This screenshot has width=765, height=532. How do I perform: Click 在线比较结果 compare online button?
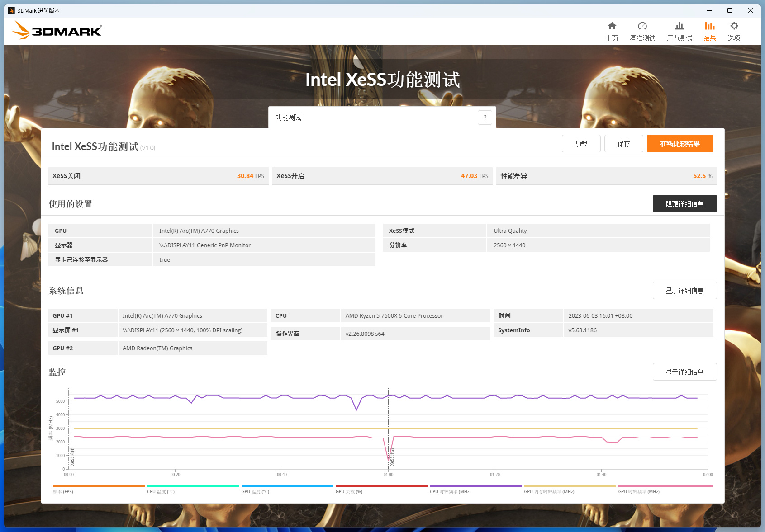(680, 144)
